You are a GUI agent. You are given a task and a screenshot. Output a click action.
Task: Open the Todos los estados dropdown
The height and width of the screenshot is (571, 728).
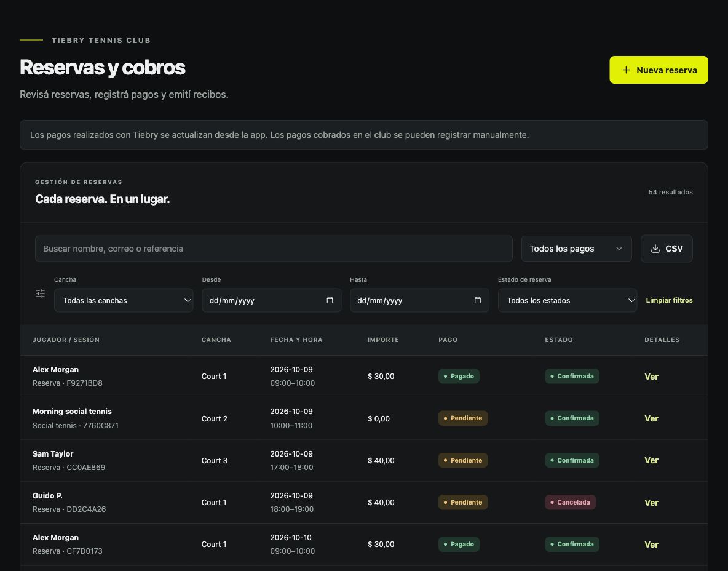(x=568, y=300)
